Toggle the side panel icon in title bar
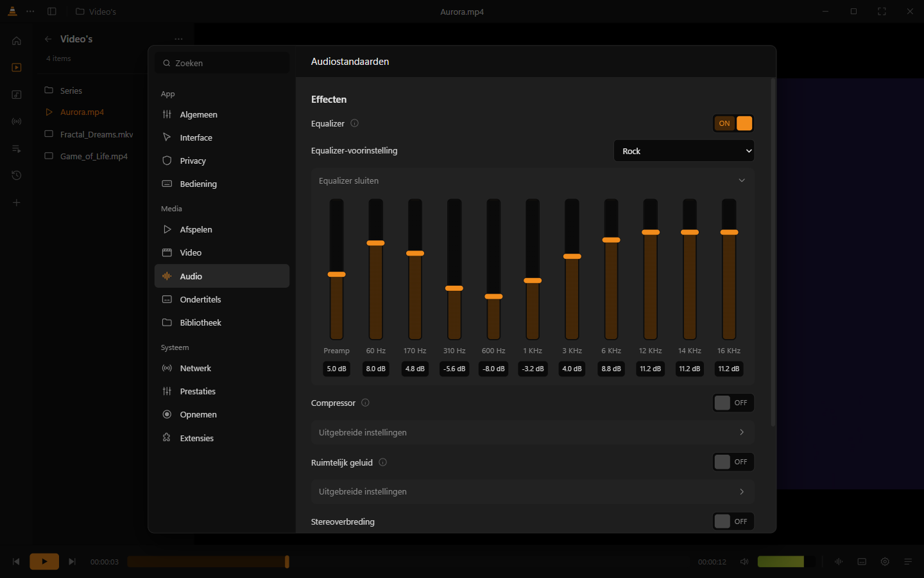This screenshot has width=924, height=578. pos(52,12)
